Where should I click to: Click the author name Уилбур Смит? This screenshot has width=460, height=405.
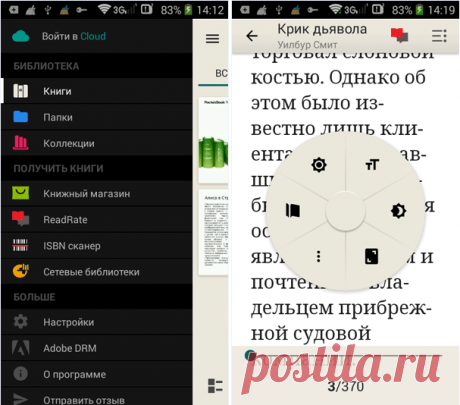(307, 45)
